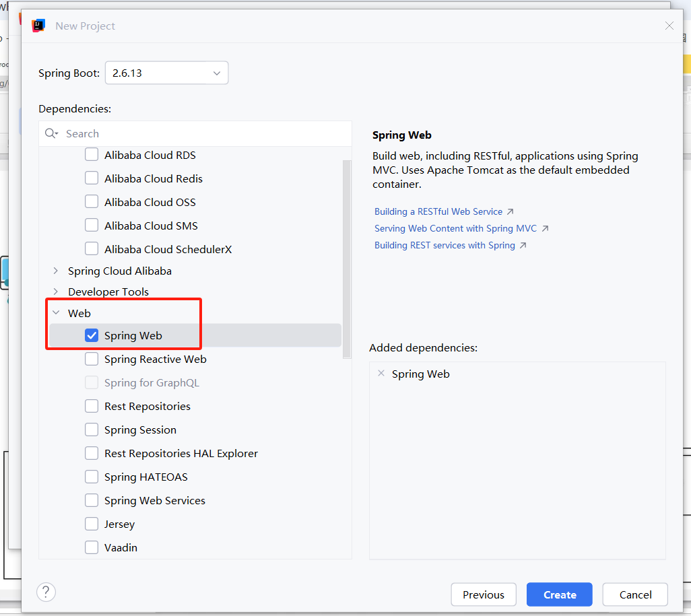This screenshot has width=691, height=616.
Task: Focus the dependencies Search field
Action: point(202,133)
